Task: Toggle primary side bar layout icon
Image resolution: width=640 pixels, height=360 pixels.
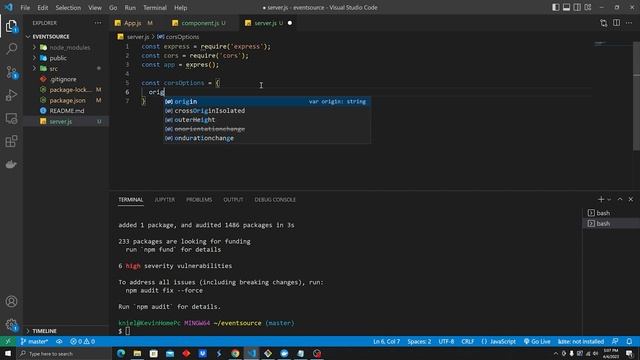Action: [556, 7]
